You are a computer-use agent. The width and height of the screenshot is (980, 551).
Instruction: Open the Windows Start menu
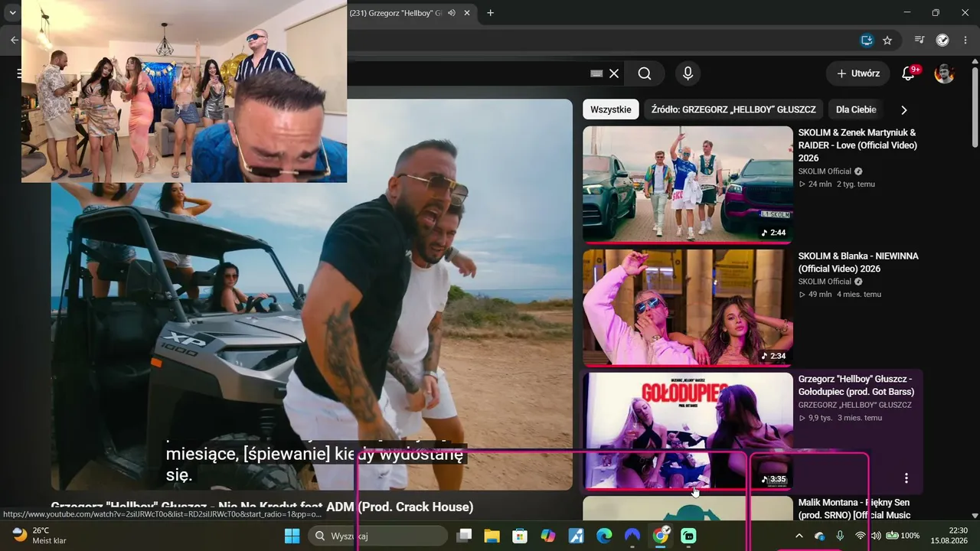(x=292, y=536)
